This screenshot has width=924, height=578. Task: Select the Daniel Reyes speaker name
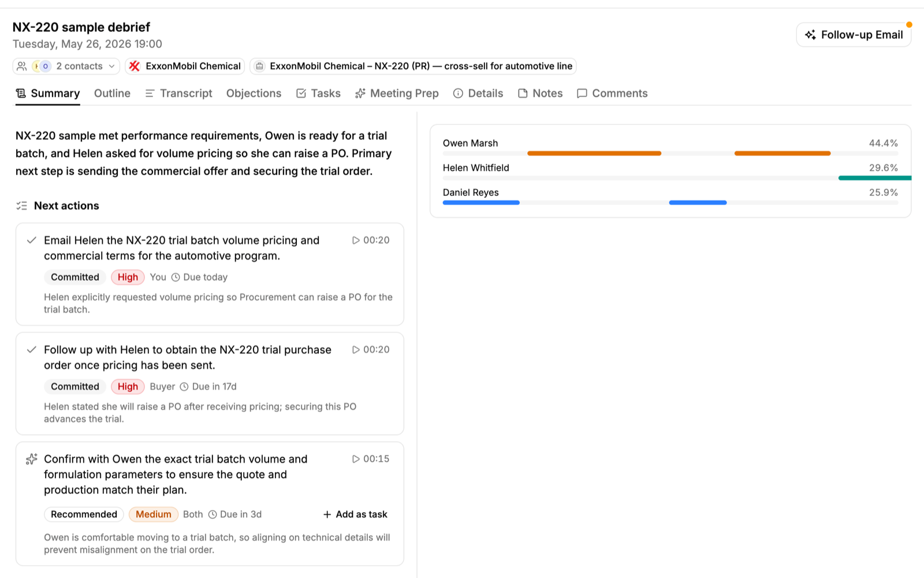pyautogui.click(x=471, y=192)
